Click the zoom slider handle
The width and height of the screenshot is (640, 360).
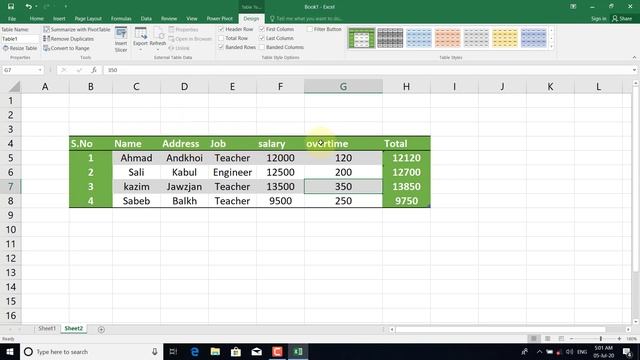601,339
